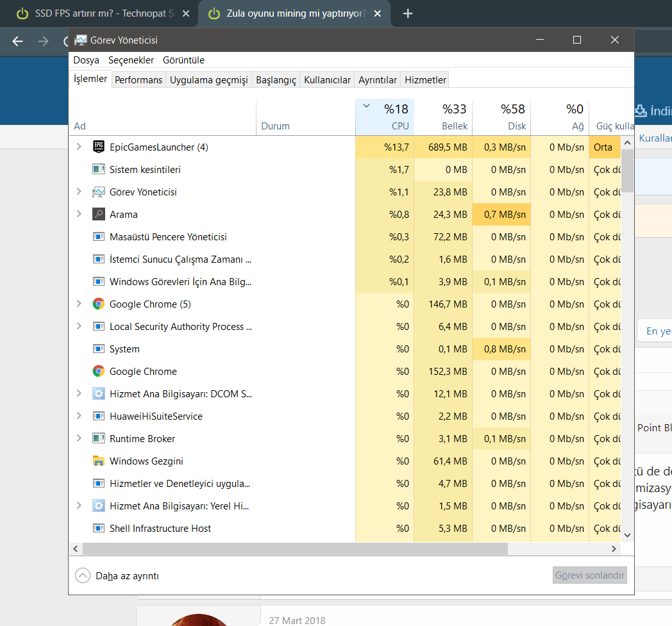Click the single Google Chrome process icon
Image resolution: width=672 pixels, height=626 pixels.
(x=99, y=371)
